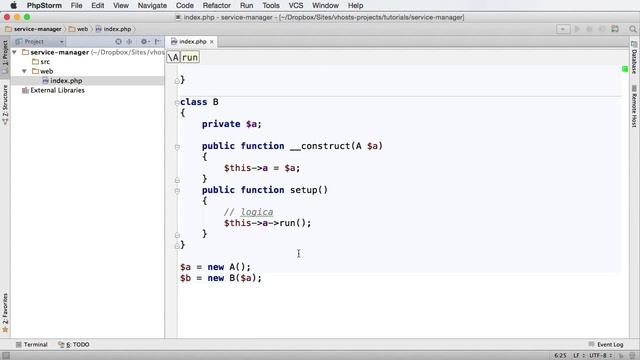Click the Search Everywhere magnifier icon
Image resolution: width=640 pixels, height=360 pixels.
(x=633, y=29)
